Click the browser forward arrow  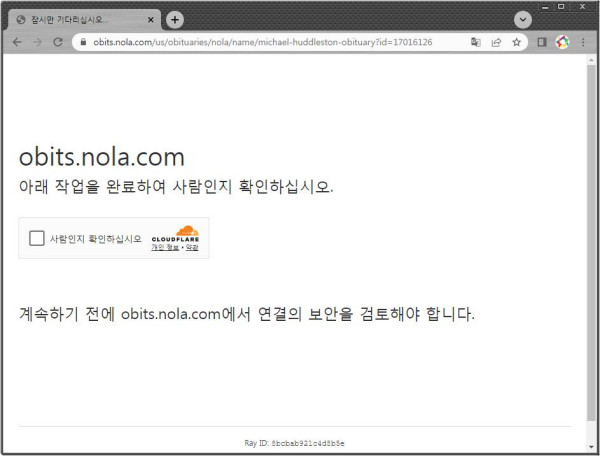[38, 43]
